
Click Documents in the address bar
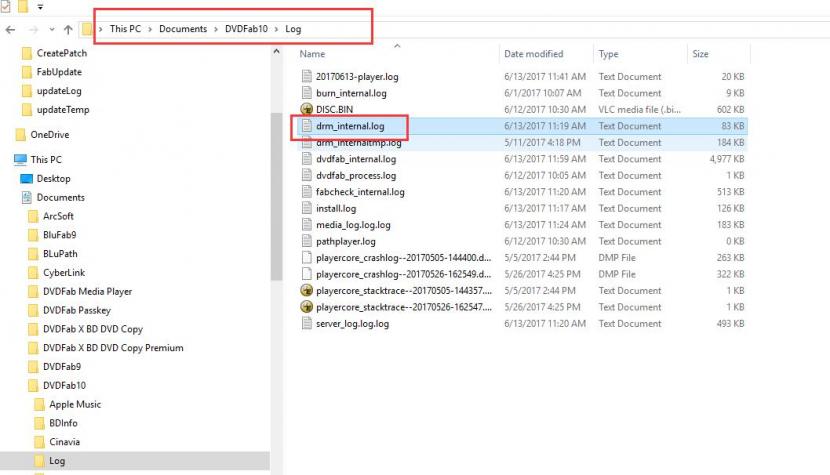(183, 29)
